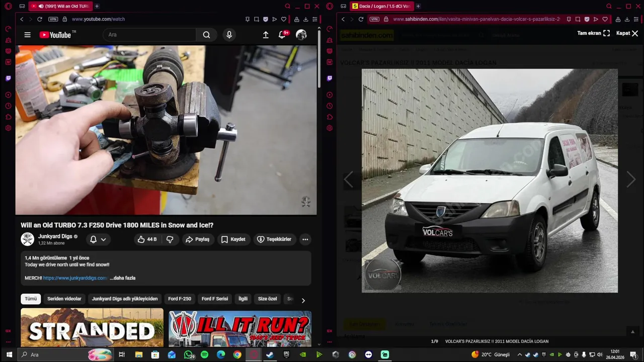Toggle VPN in the YouTube browser window
The height and width of the screenshot is (362, 644).
53,19
